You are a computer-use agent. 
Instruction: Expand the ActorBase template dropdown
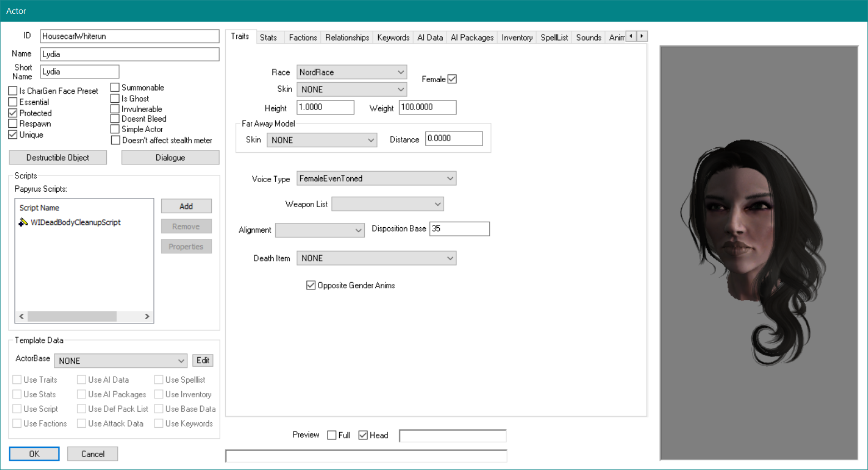pyautogui.click(x=120, y=361)
